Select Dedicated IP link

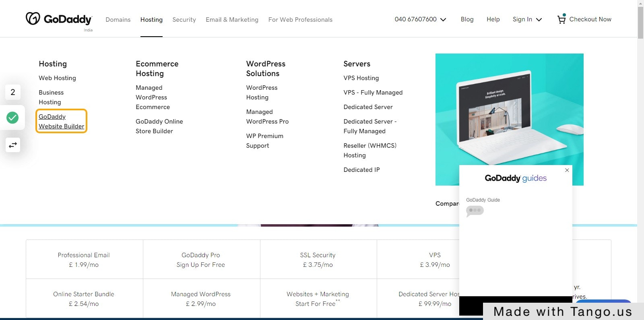361,170
